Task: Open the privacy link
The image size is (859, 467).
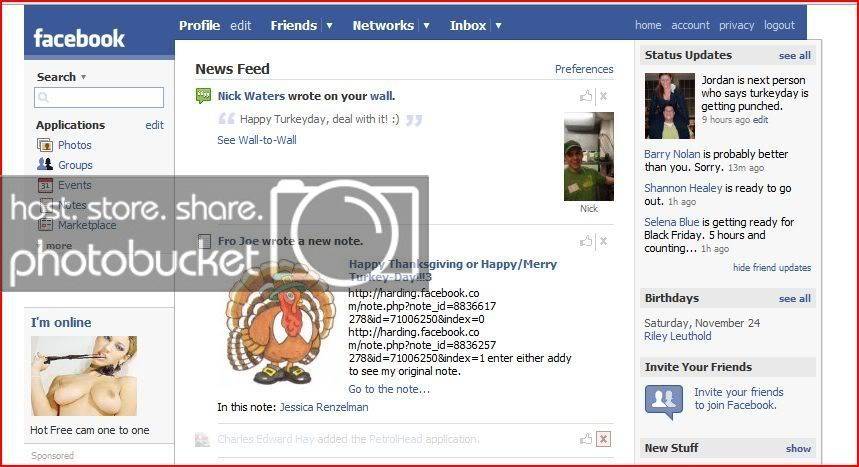Action: click(736, 25)
